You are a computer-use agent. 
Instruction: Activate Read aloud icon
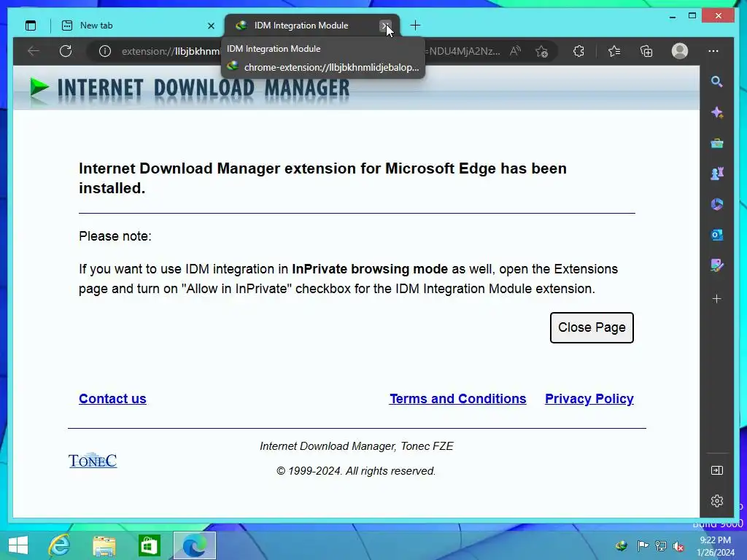click(515, 51)
